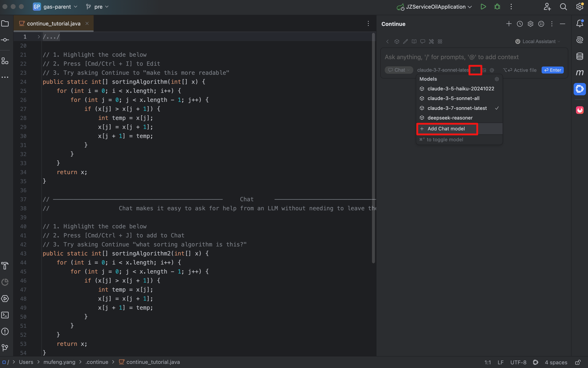Screen dimensions: 588x368
Task: Click Add Chat model menu entry
Action: tap(446, 129)
